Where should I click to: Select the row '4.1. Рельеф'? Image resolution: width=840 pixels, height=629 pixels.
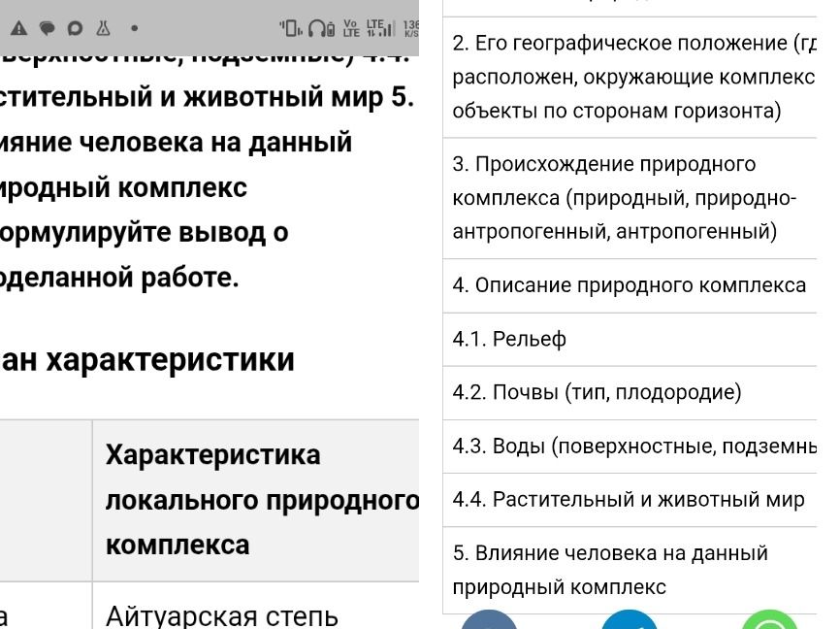pyautogui.click(x=630, y=340)
